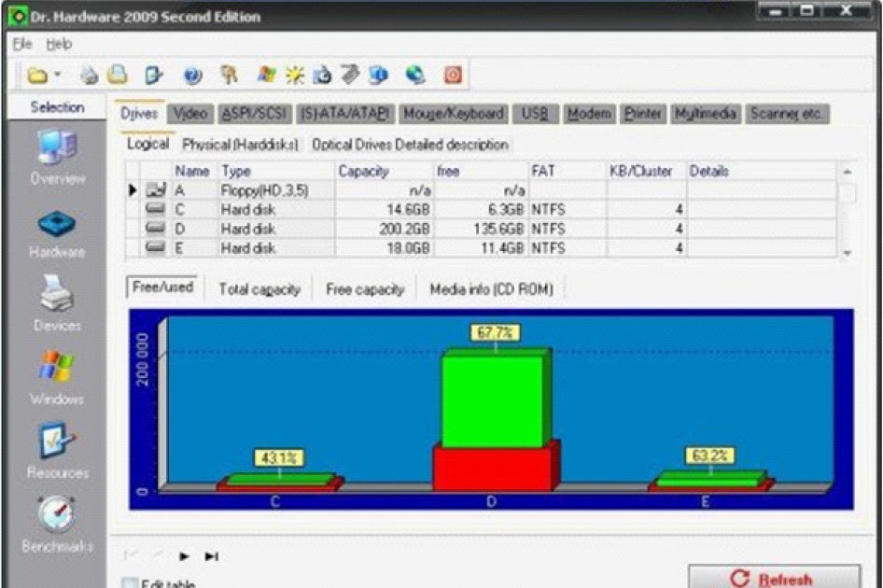Click drive table scrollbar up arrow
Image resolution: width=883 pixels, height=588 pixels.
coord(847,171)
